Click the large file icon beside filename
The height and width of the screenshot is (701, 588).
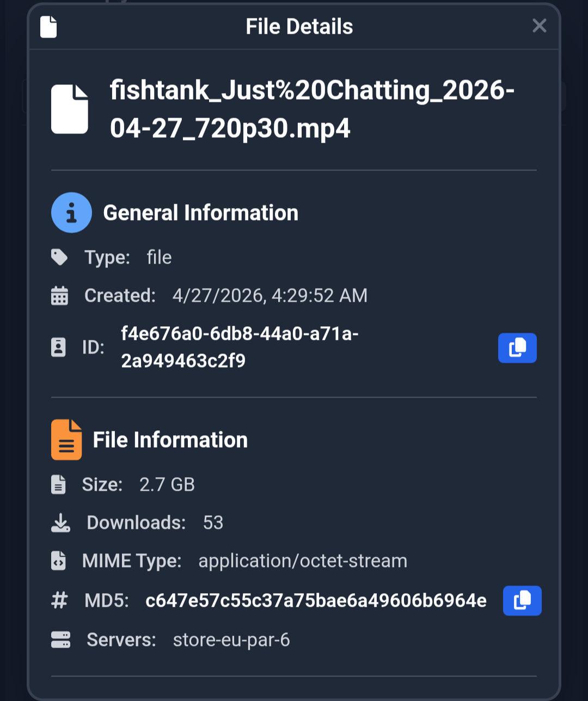(70, 109)
